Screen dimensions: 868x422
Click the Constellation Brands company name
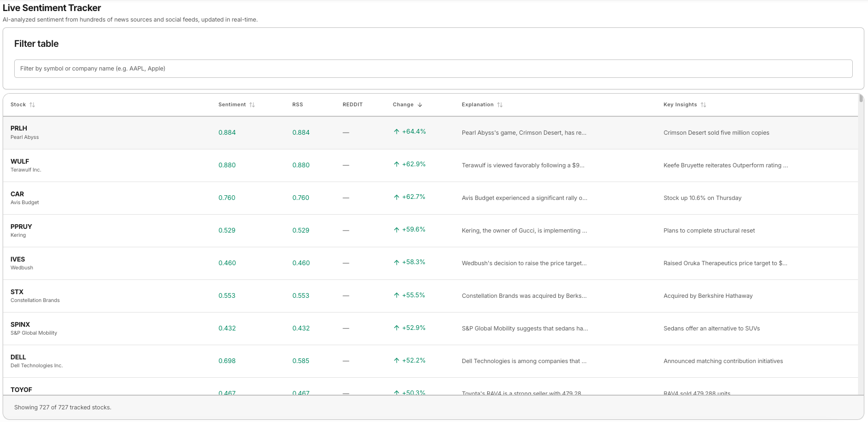(x=35, y=300)
